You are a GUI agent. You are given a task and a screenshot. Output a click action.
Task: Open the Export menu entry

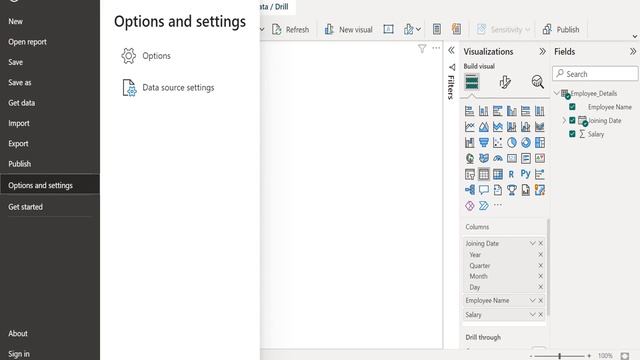(x=18, y=144)
